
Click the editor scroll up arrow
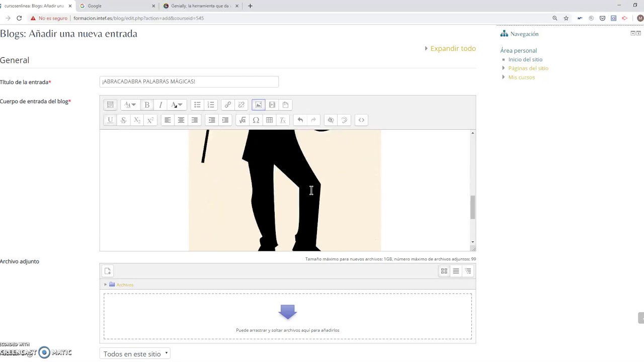[x=472, y=133]
